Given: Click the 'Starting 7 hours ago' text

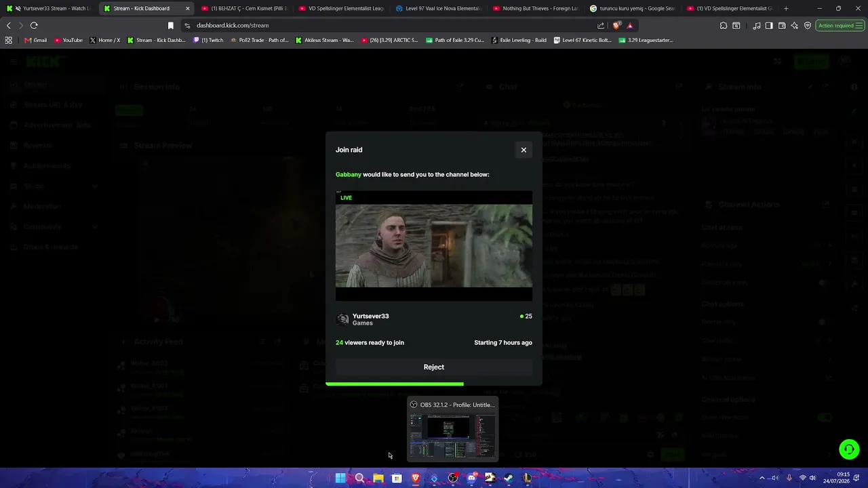Looking at the screenshot, I should click(x=503, y=343).
